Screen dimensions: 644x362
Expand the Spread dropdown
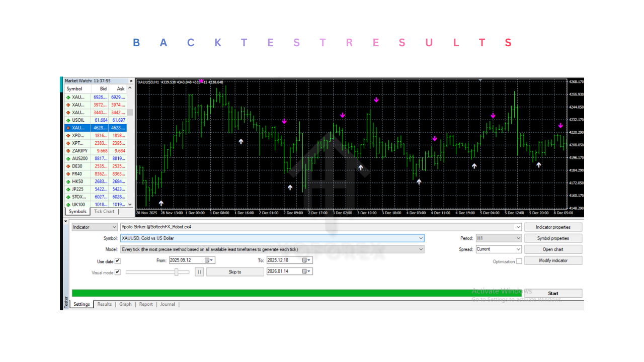[x=518, y=249]
